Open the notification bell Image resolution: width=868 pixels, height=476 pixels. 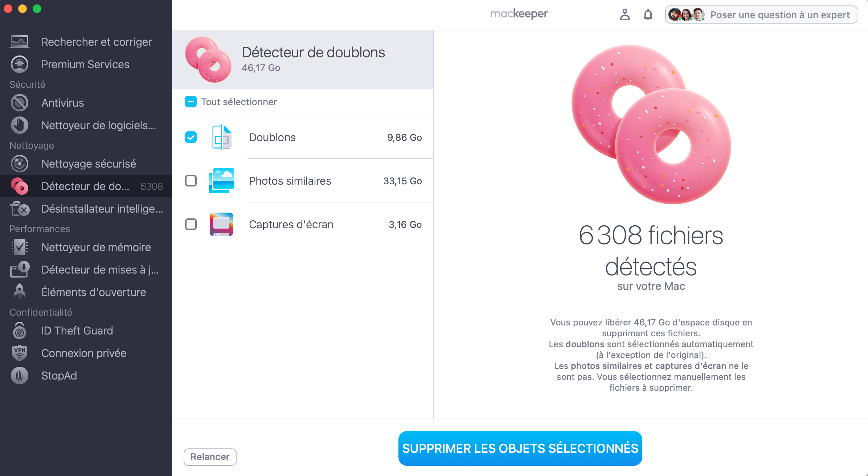(648, 15)
